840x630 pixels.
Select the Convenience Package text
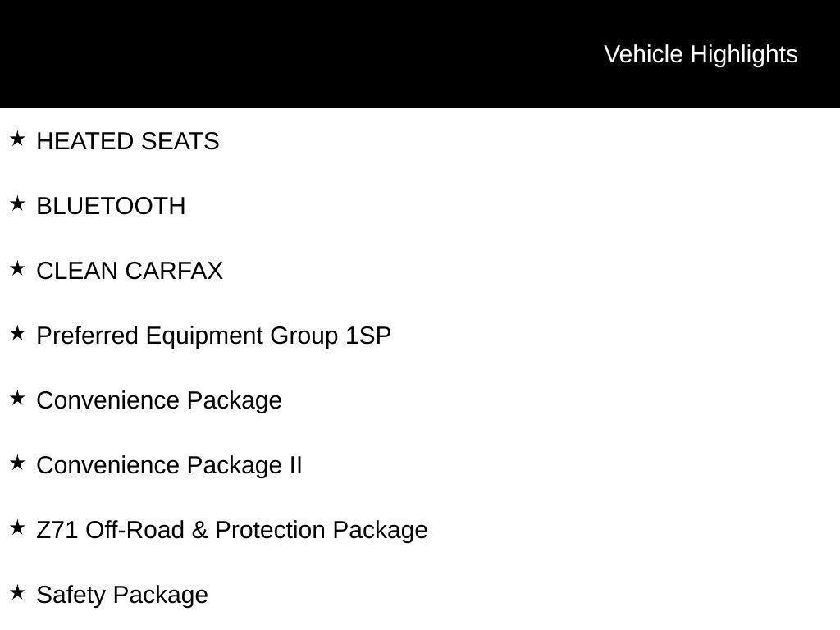pos(159,400)
